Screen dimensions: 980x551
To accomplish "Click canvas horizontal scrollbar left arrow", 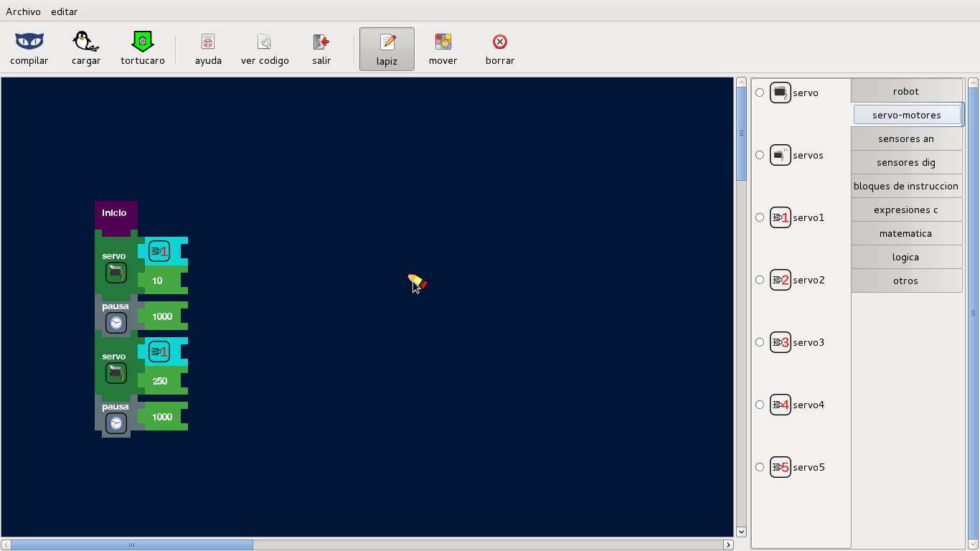I will [x=6, y=545].
